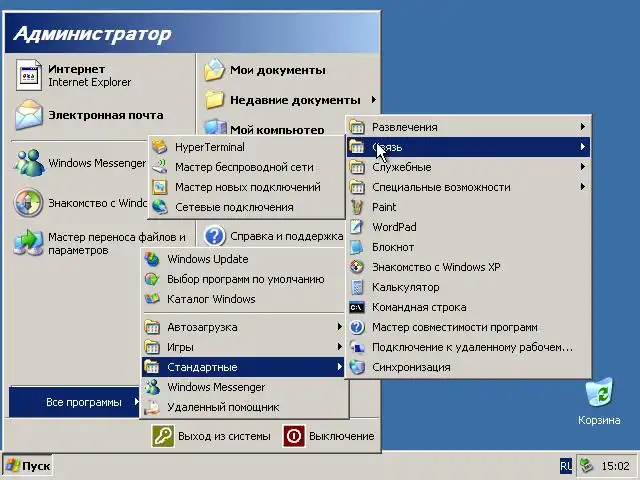The width and height of the screenshot is (640, 480).
Task: Click the Справка и поддержка question icon
Action: [215, 236]
